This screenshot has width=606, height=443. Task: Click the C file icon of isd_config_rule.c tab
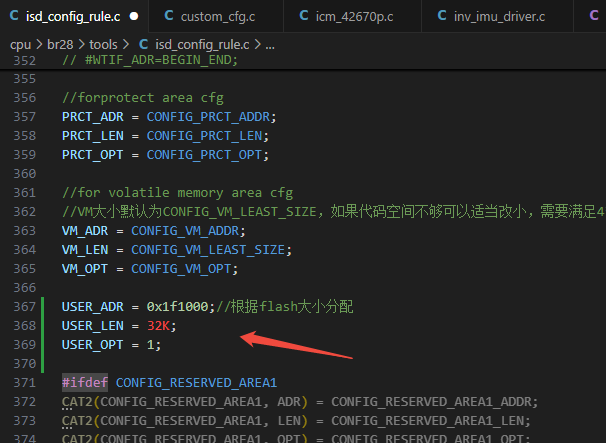(x=14, y=16)
